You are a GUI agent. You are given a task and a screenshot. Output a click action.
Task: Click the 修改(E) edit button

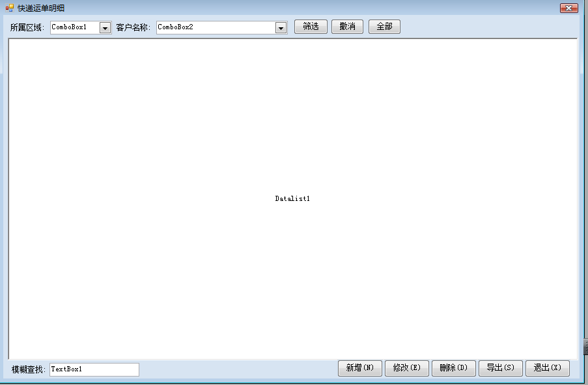[407, 368]
